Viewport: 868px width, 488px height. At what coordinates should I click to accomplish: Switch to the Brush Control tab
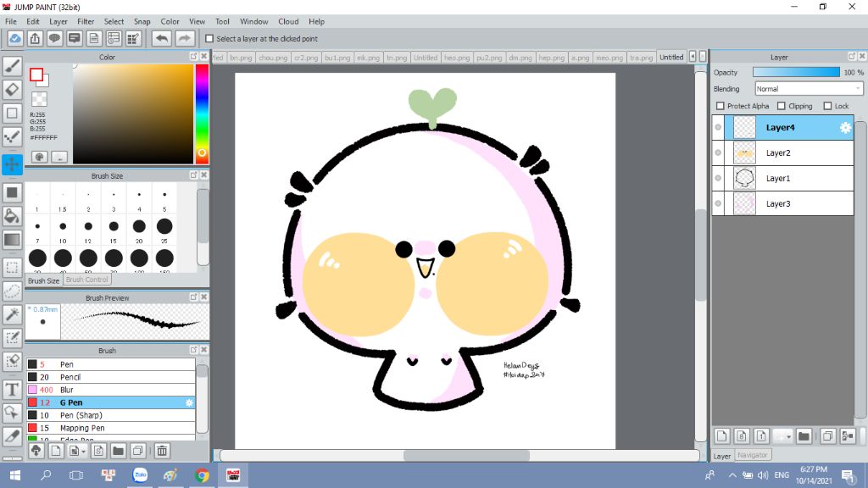(x=87, y=280)
